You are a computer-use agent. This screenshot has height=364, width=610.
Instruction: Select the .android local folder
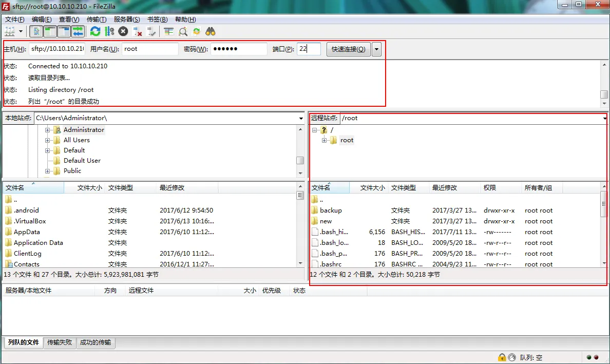click(x=26, y=210)
